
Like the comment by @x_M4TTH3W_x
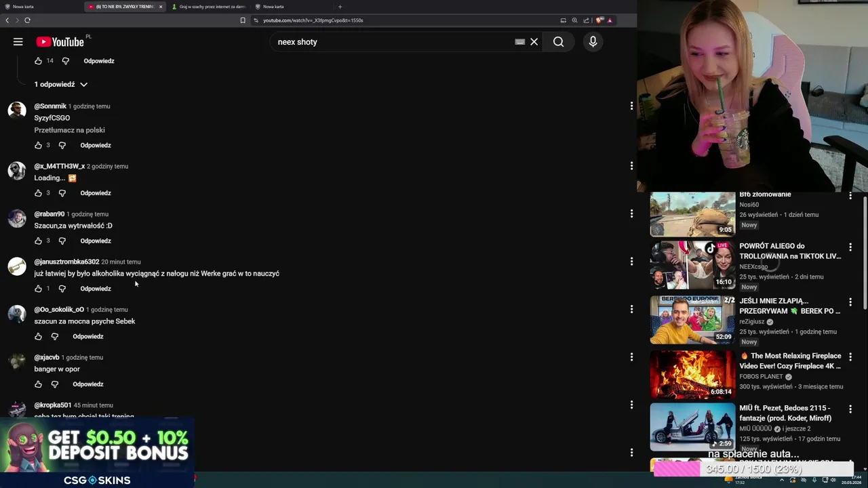38,193
